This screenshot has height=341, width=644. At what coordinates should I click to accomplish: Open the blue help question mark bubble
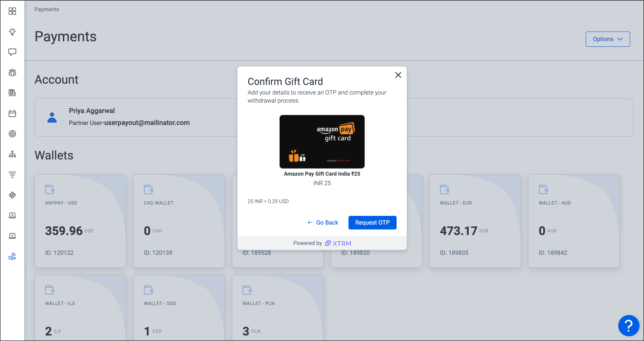pos(628,325)
